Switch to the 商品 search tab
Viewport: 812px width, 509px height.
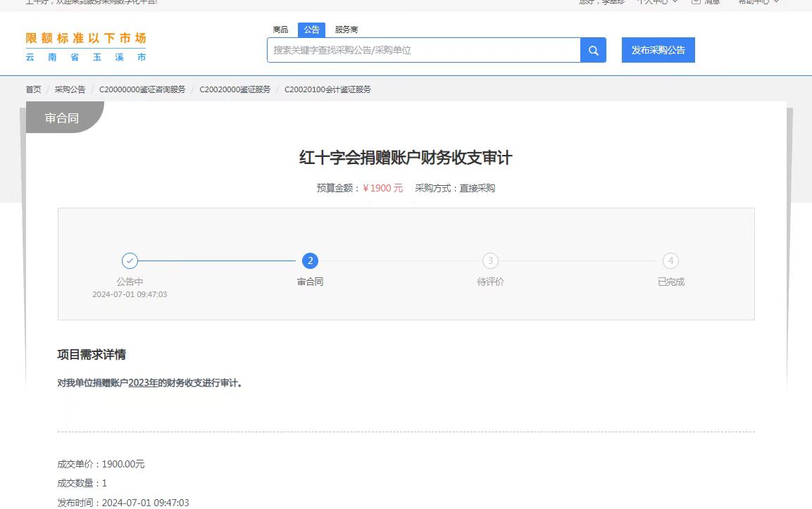[x=280, y=30]
